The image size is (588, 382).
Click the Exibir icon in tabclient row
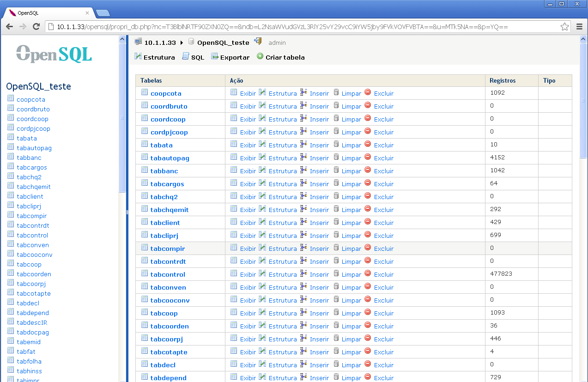pos(234,222)
